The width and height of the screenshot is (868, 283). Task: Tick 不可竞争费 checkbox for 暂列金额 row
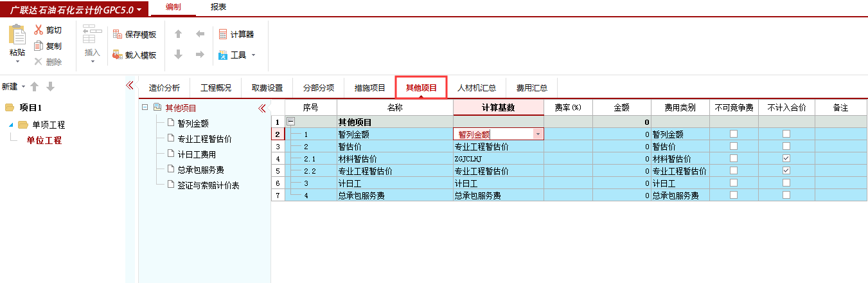point(734,134)
